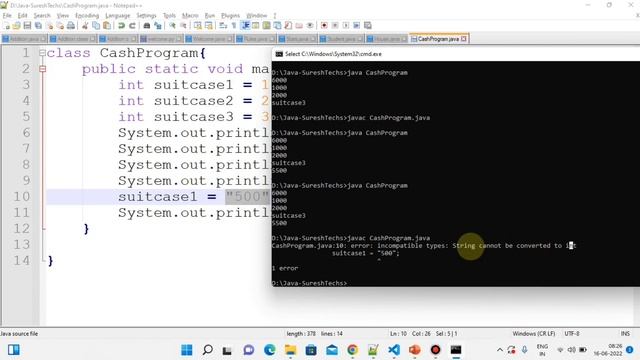Click the red Start Recording macro icon
The height and width of the screenshot is (360, 640).
(324, 25)
